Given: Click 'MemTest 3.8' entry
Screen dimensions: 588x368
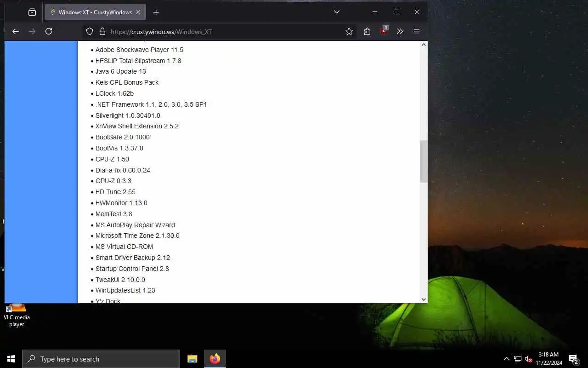Looking at the screenshot, I should [114, 214].
